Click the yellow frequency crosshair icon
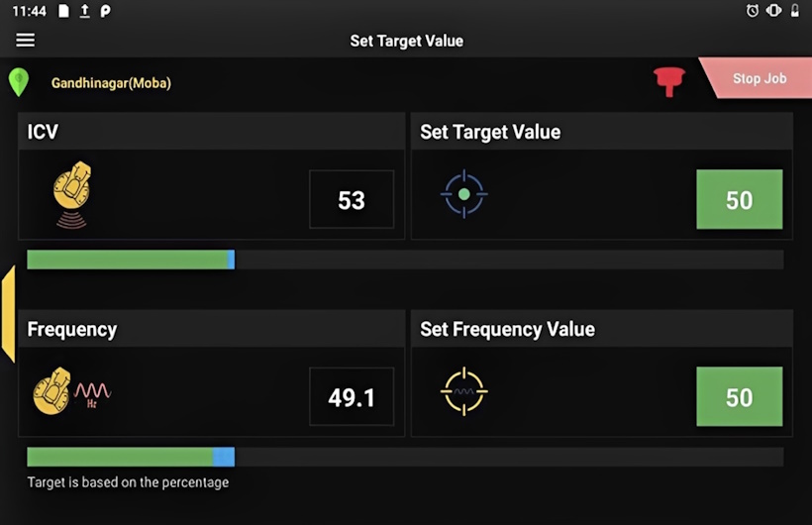This screenshot has width=812, height=525. coord(463,392)
